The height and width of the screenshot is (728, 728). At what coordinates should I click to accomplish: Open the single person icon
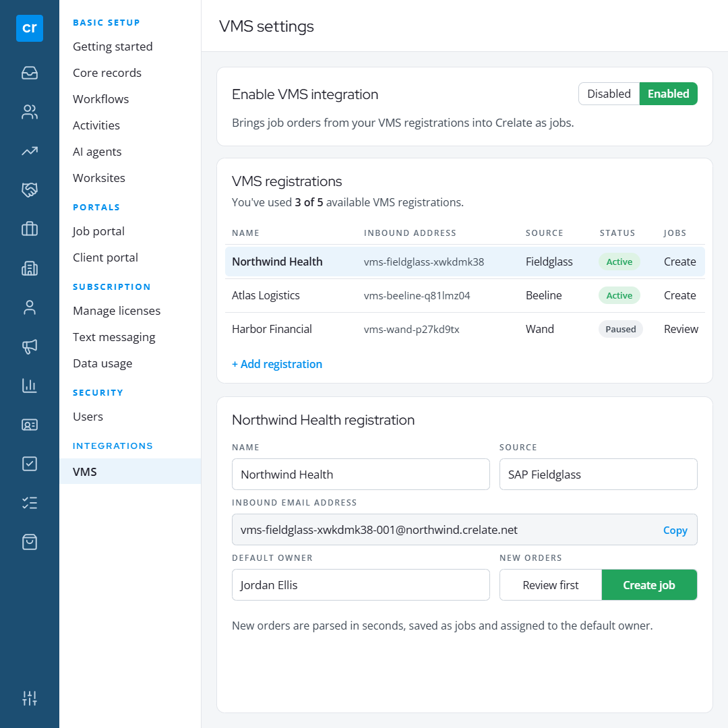point(29,307)
